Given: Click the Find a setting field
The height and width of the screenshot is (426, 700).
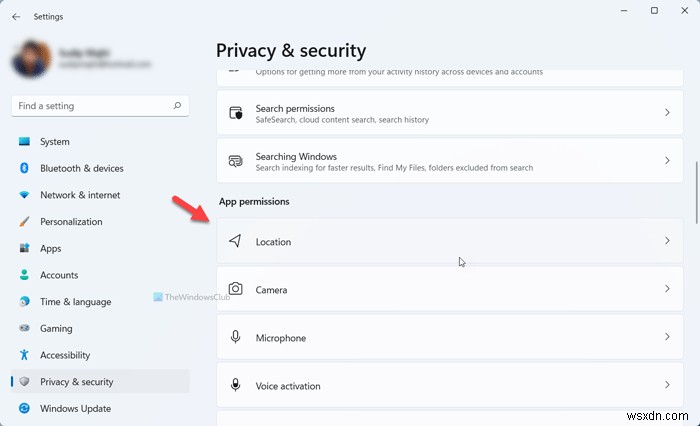Looking at the screenshot, I should point(90,105).
